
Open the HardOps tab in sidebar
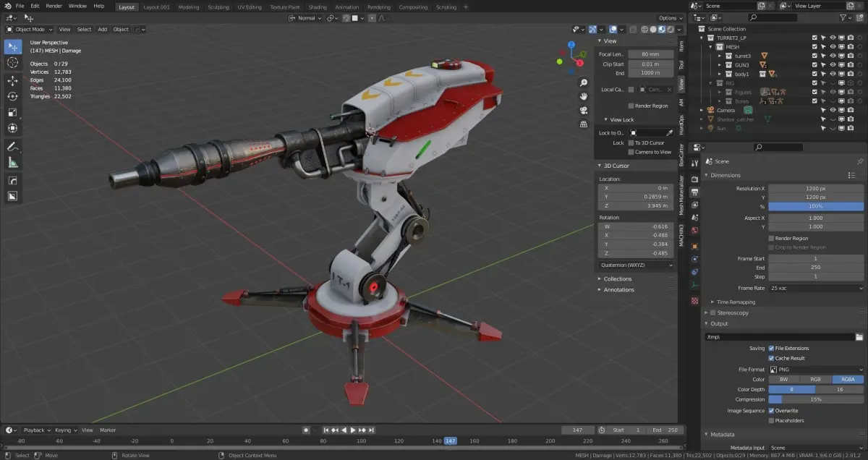[x=681, y=123]
